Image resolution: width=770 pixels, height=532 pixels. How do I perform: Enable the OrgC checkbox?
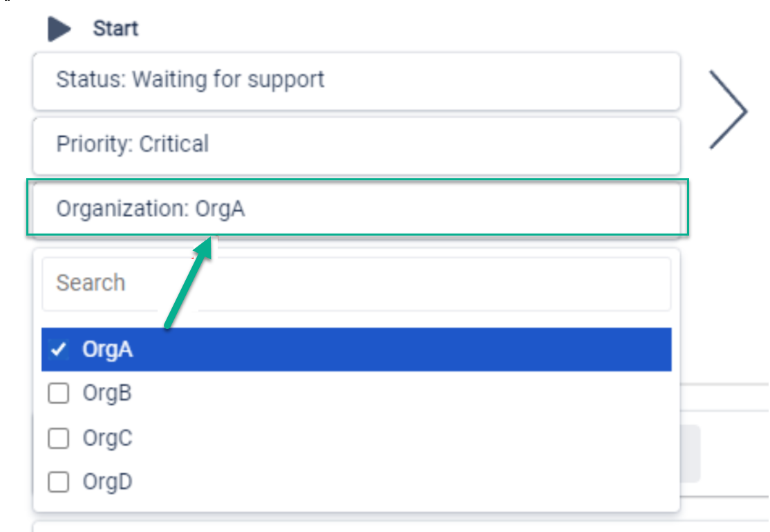[x=59, y=438]
